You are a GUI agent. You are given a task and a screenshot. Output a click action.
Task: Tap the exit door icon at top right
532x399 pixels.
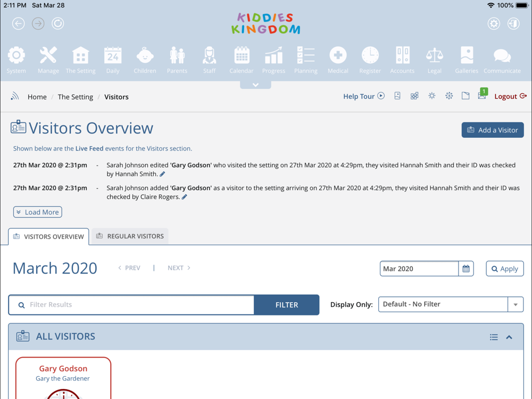[513, 23]
